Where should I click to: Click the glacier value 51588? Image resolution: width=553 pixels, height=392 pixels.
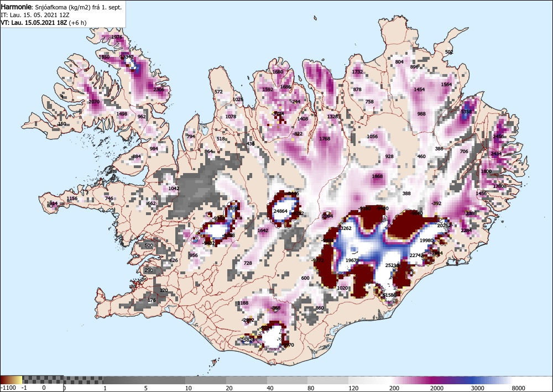(x=389, y=295)
